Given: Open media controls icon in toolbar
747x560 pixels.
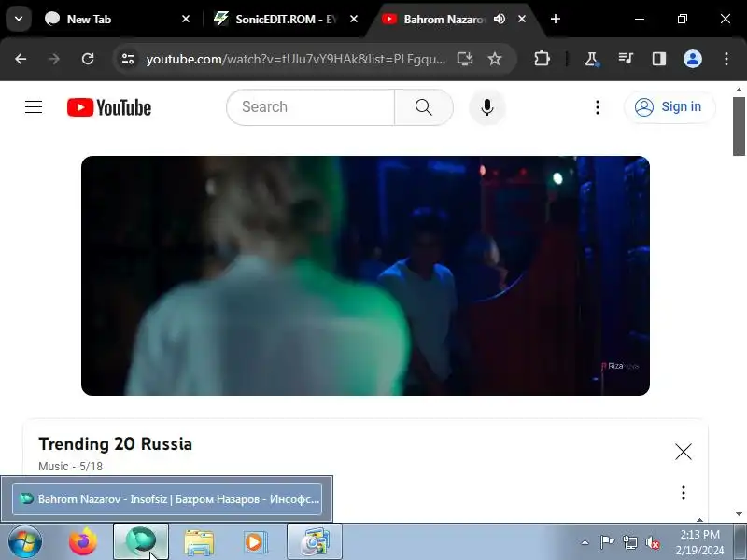Looking at the screenshot, I should [626, 59].
